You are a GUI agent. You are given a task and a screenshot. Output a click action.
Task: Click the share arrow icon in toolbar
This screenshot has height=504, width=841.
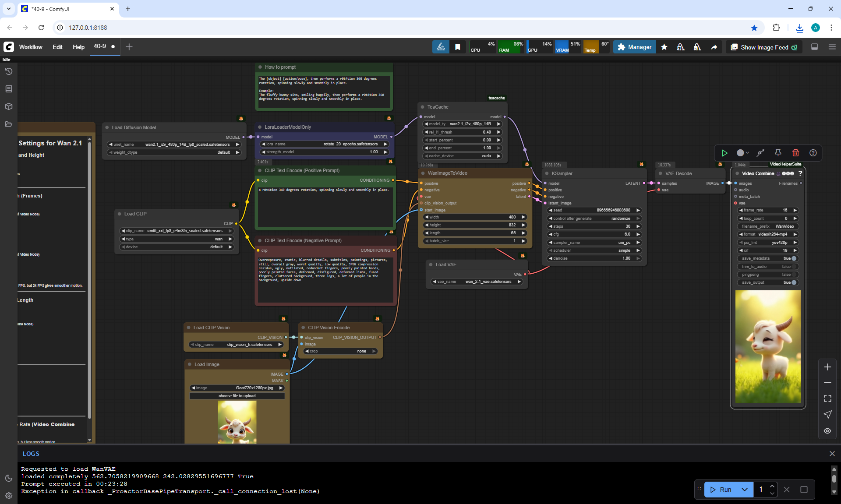714,47
